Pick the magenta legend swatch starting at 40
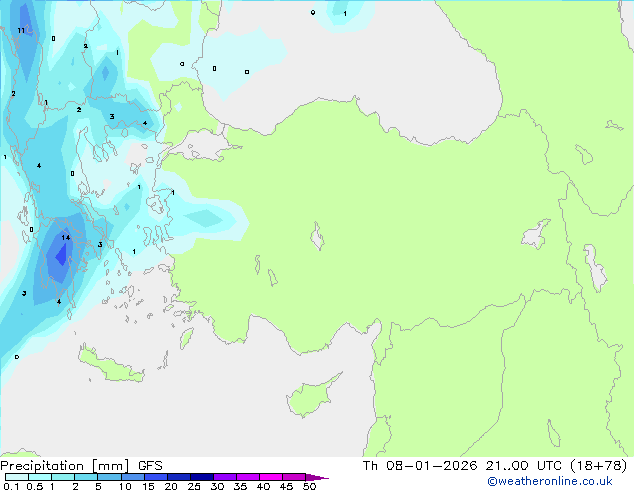 click(271, 477)
